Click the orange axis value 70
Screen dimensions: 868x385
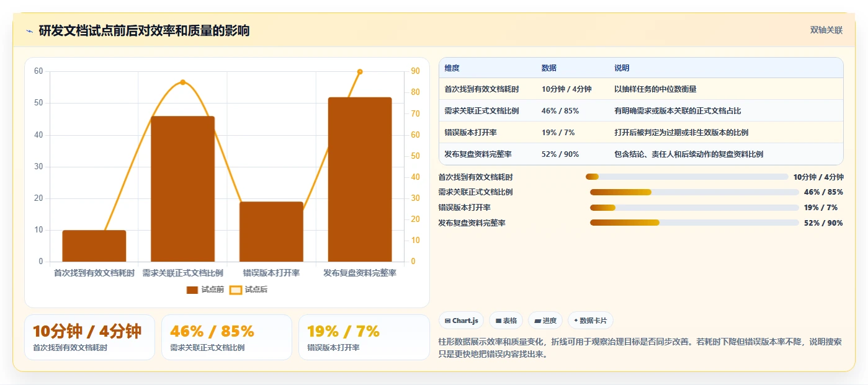click(415, 113)
